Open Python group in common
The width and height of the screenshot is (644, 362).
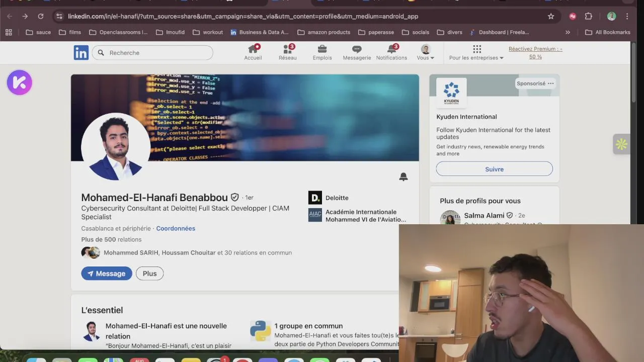point(308,326)
